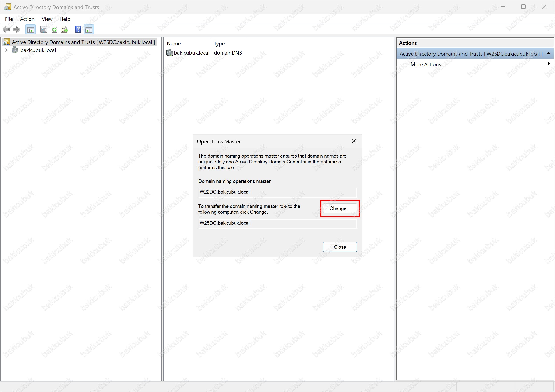Viewport: 555px width, 392px height.
Task: Open the Action menu
Action: [27, 19]
